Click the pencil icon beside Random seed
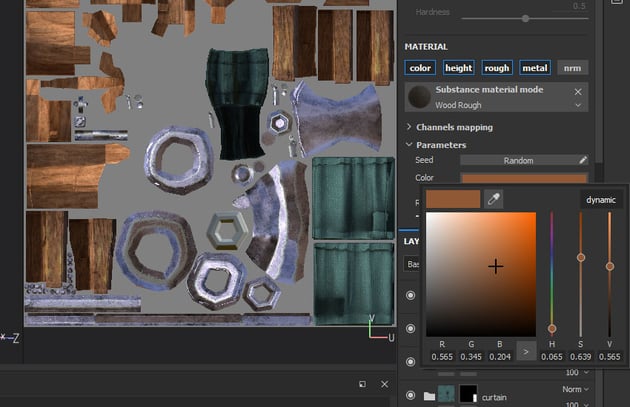The image size is (630, 407). point(583,160)
